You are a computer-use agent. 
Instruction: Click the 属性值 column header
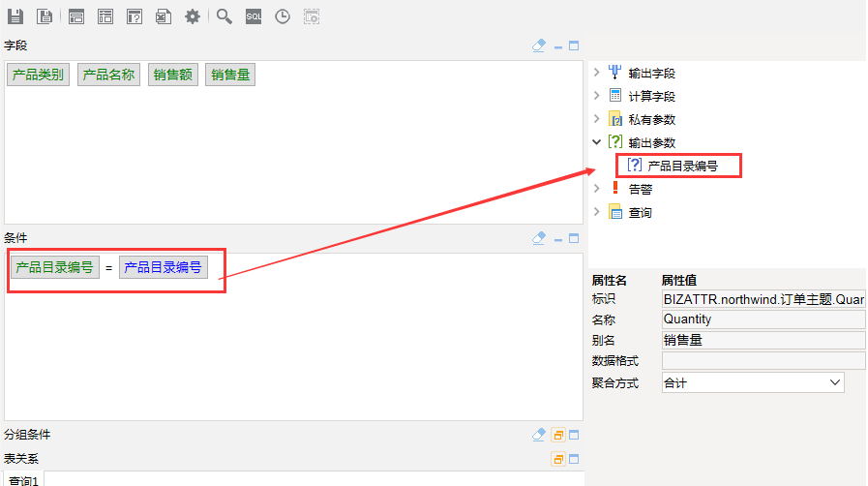pyautogui.click(x=679, y=281)
